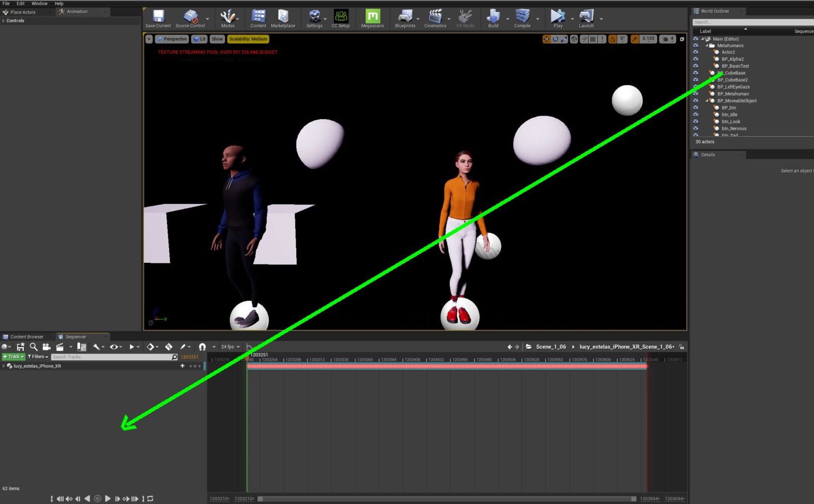Click the Save Current toolbar icon
814x504 pixels.
(x=157, y=17)
